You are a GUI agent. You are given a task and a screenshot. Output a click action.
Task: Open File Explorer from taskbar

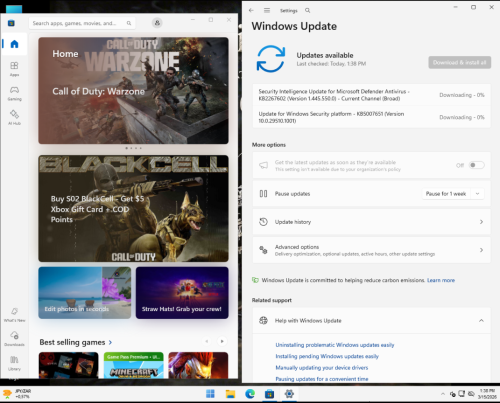tap(230, 394)
